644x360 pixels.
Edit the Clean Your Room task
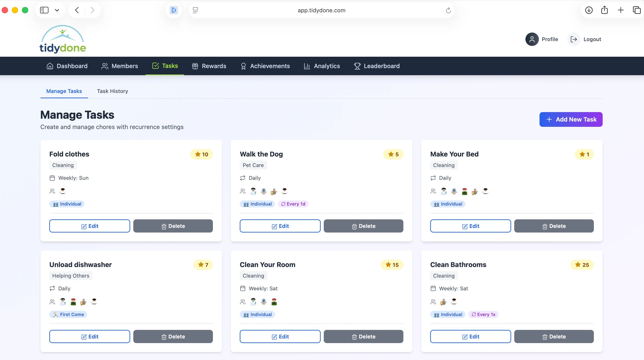tap(280, 336)
